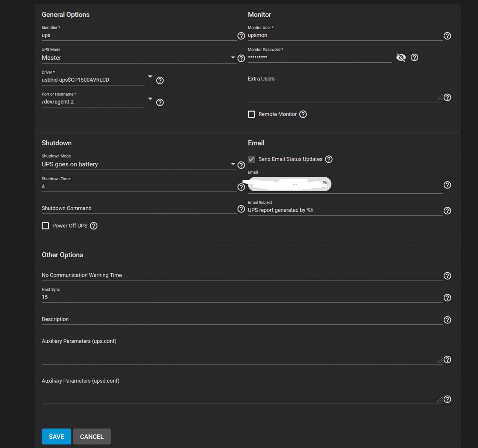View help for Port or Hostname
The image size is (478, 448).
click(160, 102)
